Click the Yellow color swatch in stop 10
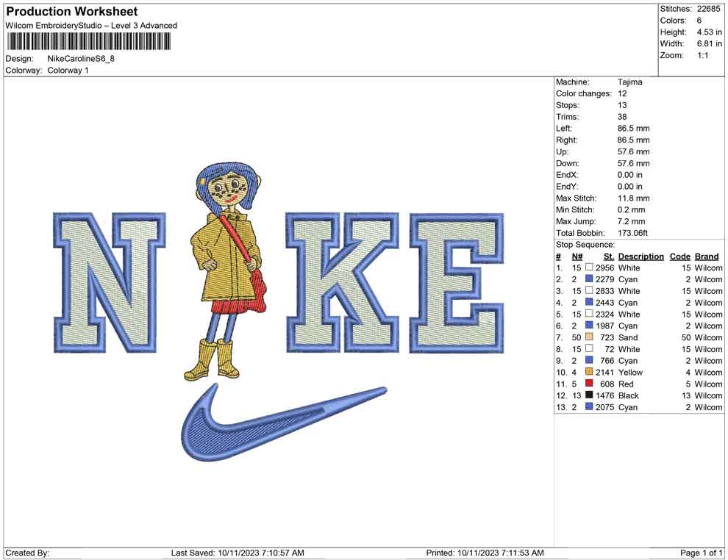The width and height of the screenshot is (728, 560). pyautogui.click(x=589, y=372)
